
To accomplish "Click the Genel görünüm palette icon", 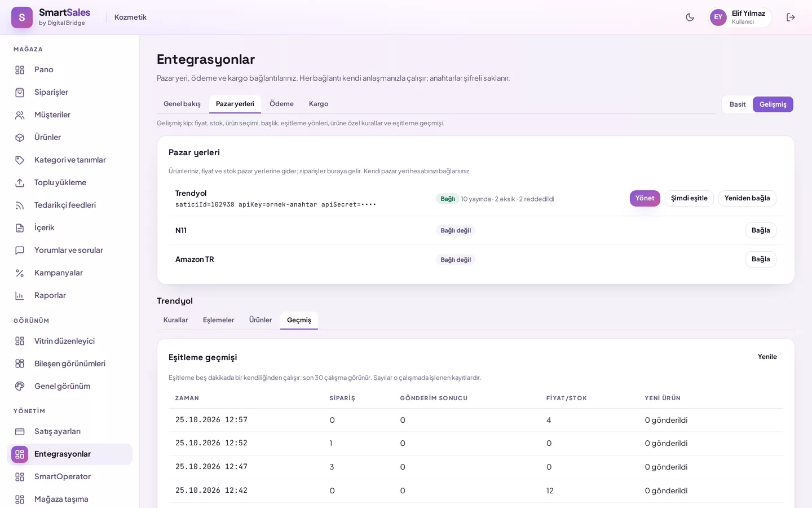I will click(20, 387).
